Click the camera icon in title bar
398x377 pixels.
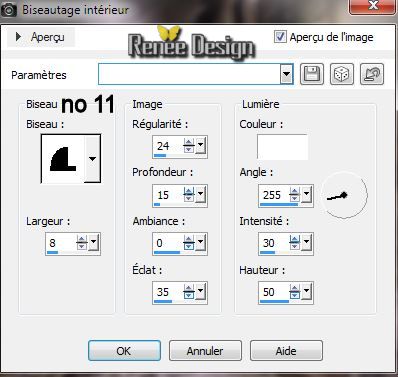[8, 10]
